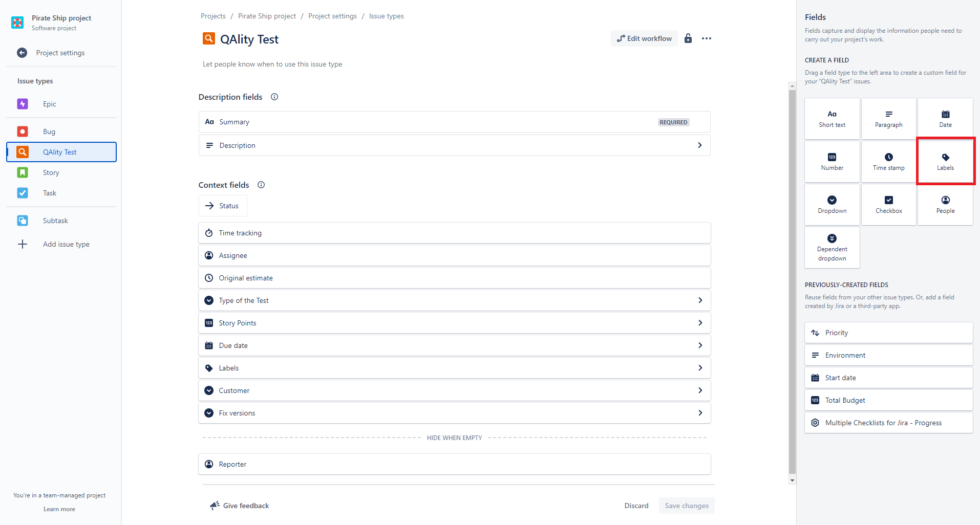Image resolution: width=980 pixels, height=525 pixels.
Task: Click the Edit workflow button
Action: (x=644, y=38)
